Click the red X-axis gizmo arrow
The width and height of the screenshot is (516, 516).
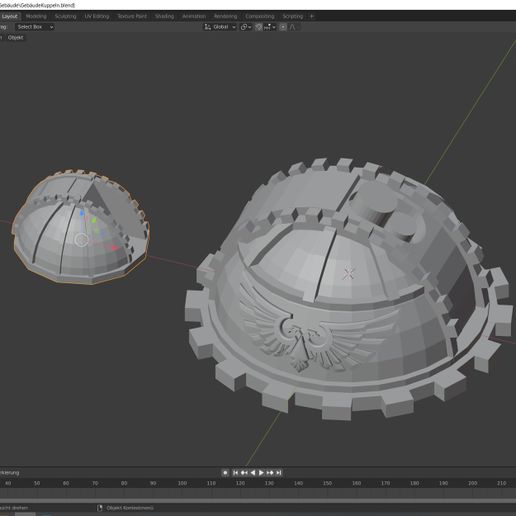pos(114,247)
